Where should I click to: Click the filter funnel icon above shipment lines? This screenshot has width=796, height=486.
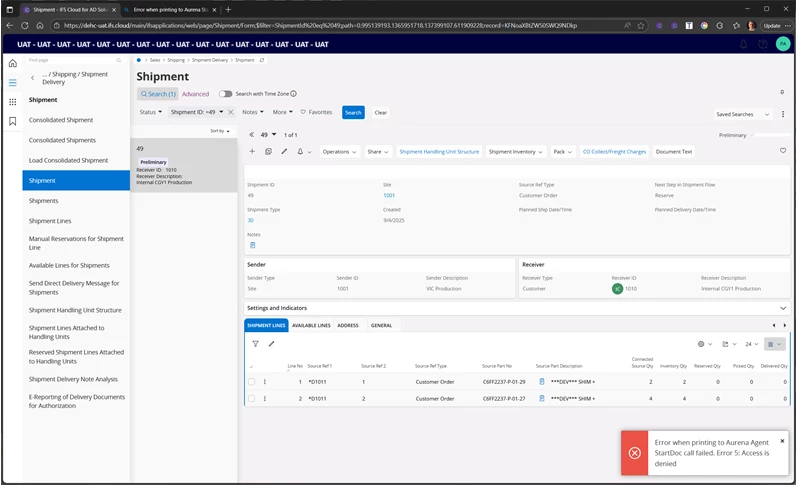pyautogui.click(x=255, y=344)
